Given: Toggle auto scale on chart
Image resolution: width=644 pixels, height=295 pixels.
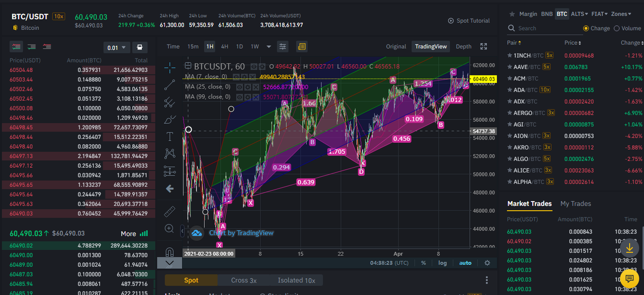Looking at the screenshot, I should [x=465, y=263].
